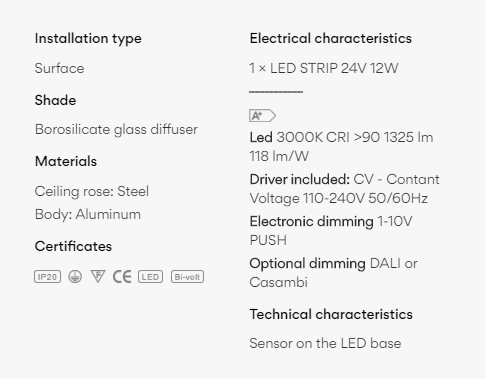The width and height of the screenshot is (486, 379).
Task: Select the Materials heading
Action: [x=66, y=161]
